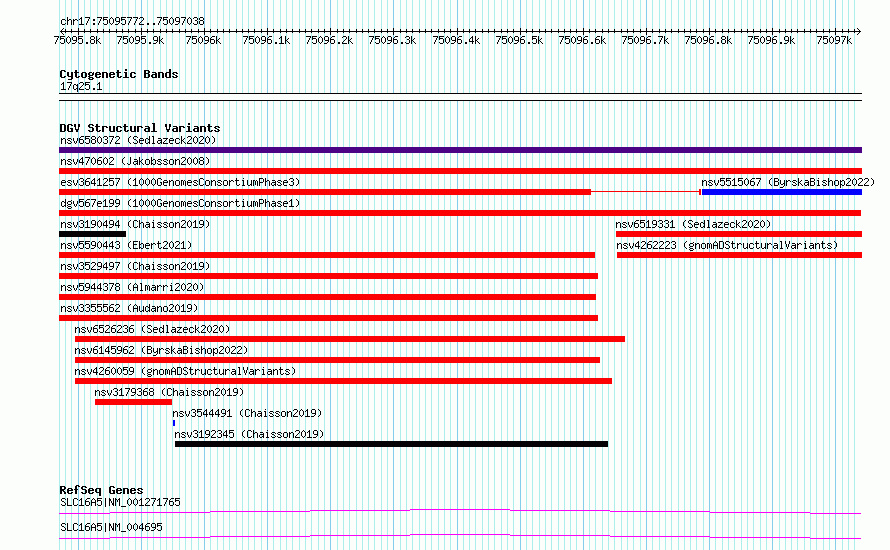Click dgv567e199 (1000GenomesConsortiumPhase1) label
The height and width of the screenshot is (550, 890).
click(180, 203)
